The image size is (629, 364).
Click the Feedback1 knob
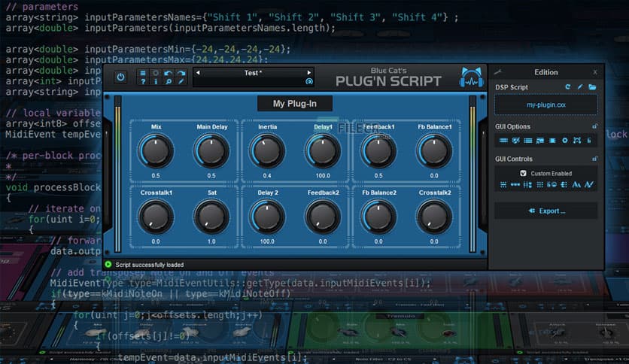pos(378,150)
